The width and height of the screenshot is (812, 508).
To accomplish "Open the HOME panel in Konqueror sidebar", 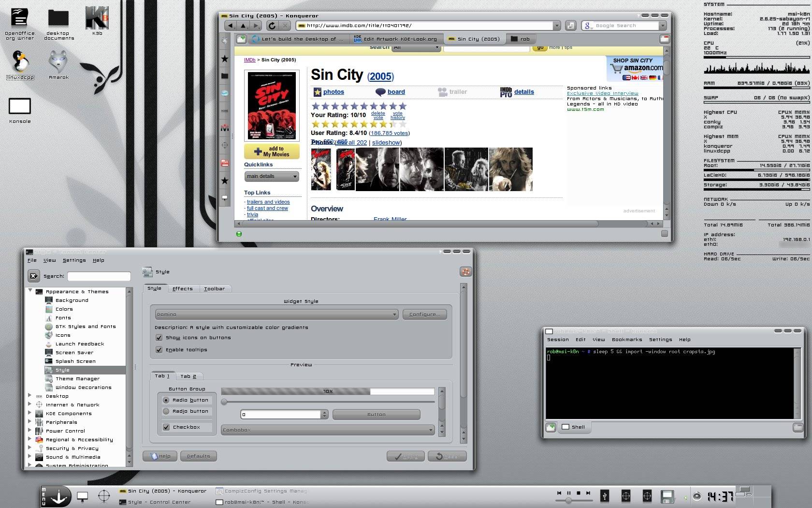I will (x=225, y=111).
